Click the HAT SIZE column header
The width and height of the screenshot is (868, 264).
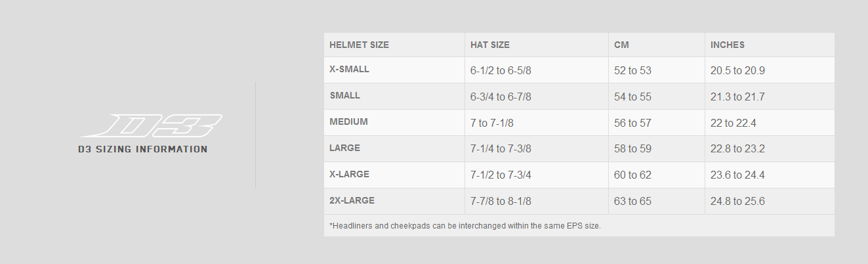[x=490, y=45]
